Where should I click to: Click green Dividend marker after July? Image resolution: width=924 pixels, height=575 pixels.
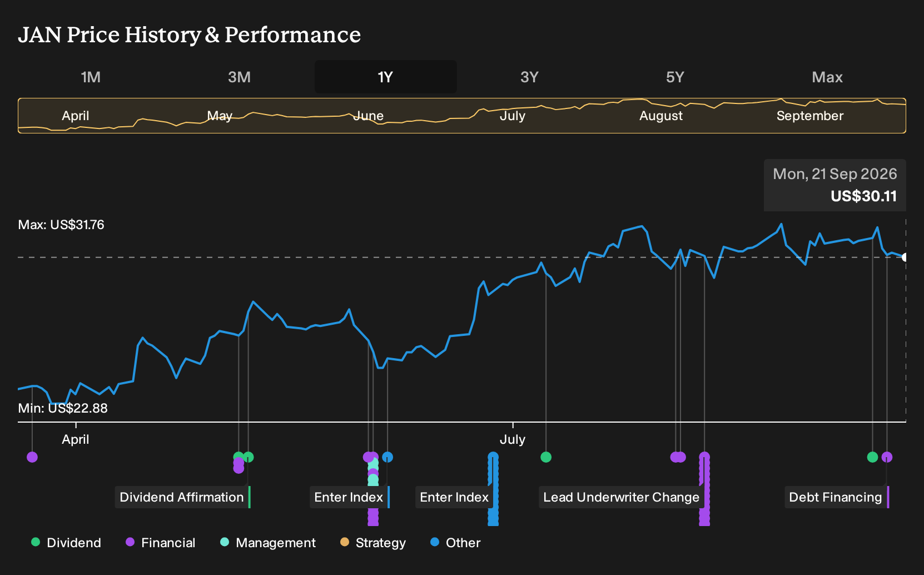[546, 457]
